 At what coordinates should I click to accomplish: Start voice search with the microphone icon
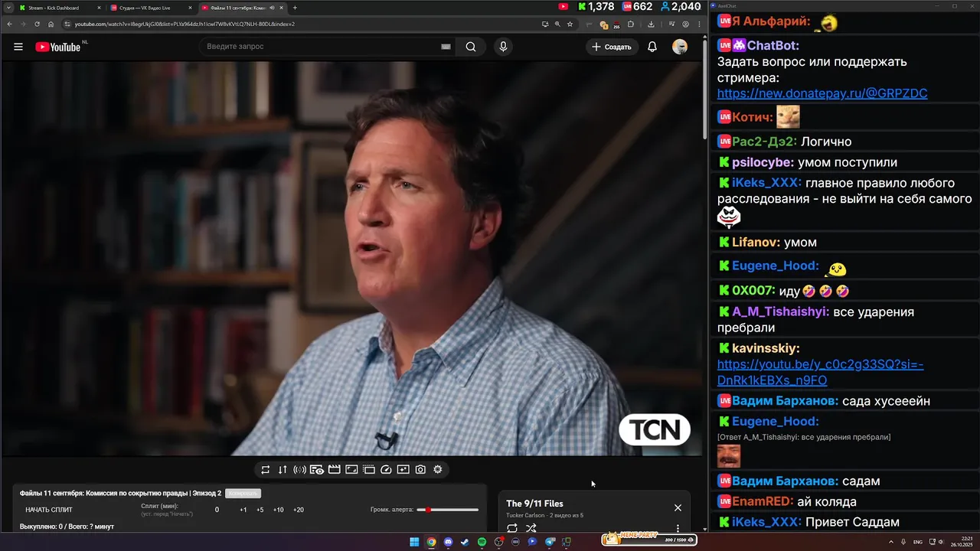(x=503, y=47)
